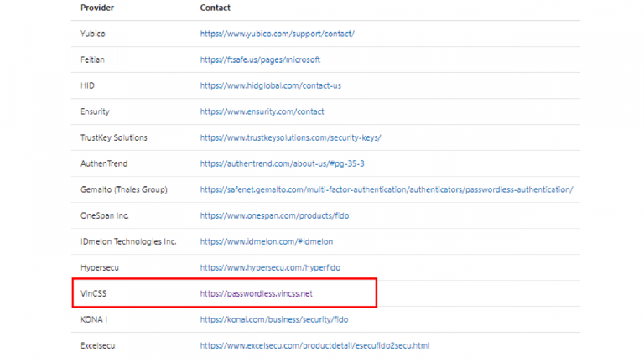This screenshot has width=644, height=362.
Task: Open TrustKey Solutions security-keys link
Action: [290, 137]
